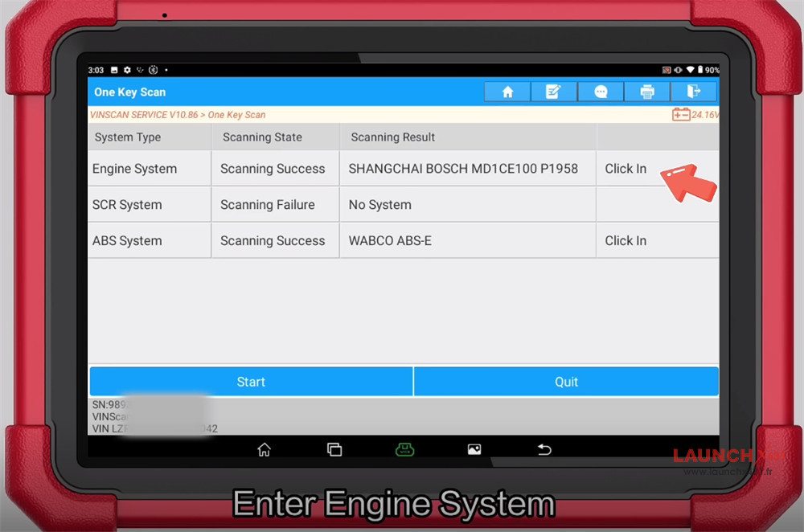This screenshot has width=804, height=532.
Task: Tap the Wi-Fi status icon
Action: 690,70
